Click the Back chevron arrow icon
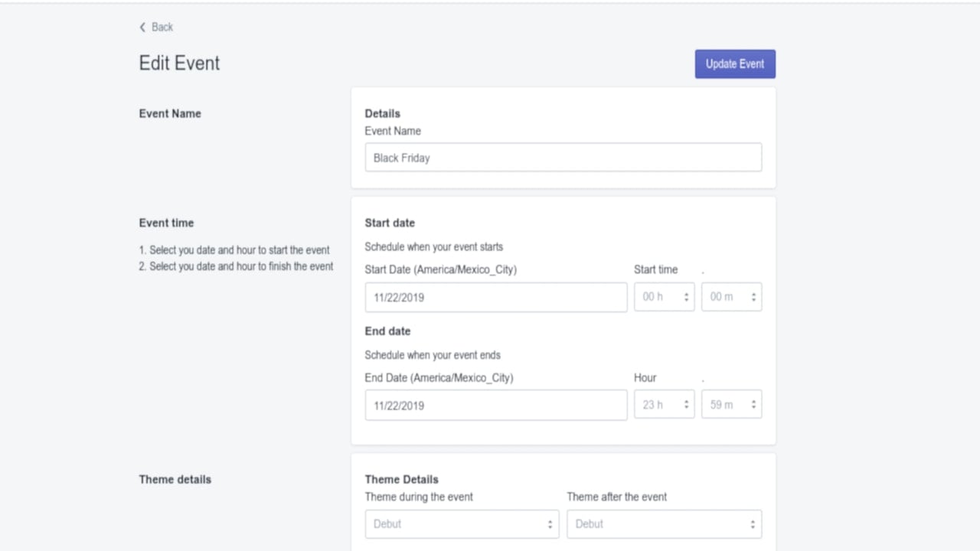This screenshot has height=551, width=980. (x=142, y=27)
